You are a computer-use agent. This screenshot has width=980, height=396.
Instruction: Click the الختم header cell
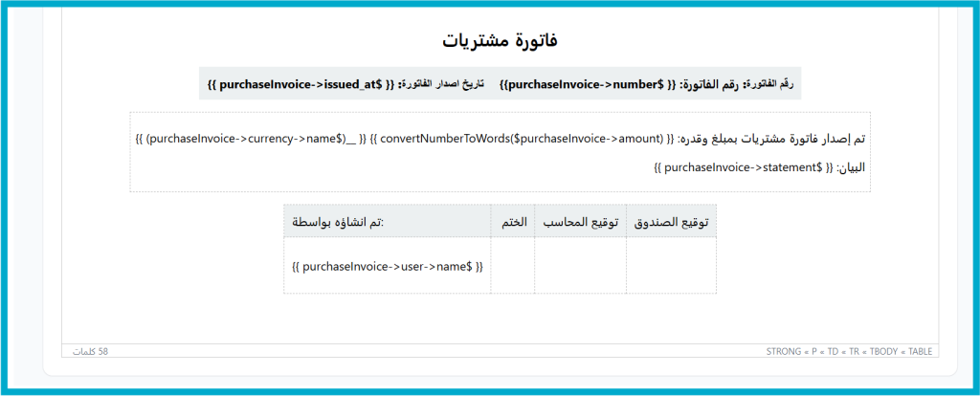click(512, 222)
